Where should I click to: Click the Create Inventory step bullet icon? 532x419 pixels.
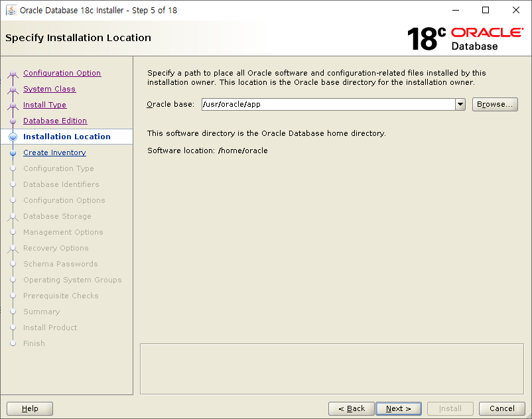tap(13, 153)
